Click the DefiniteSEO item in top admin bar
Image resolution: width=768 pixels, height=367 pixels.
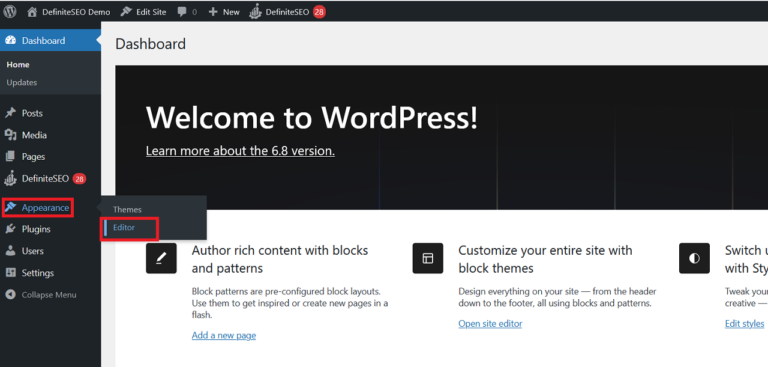(287, 12)
